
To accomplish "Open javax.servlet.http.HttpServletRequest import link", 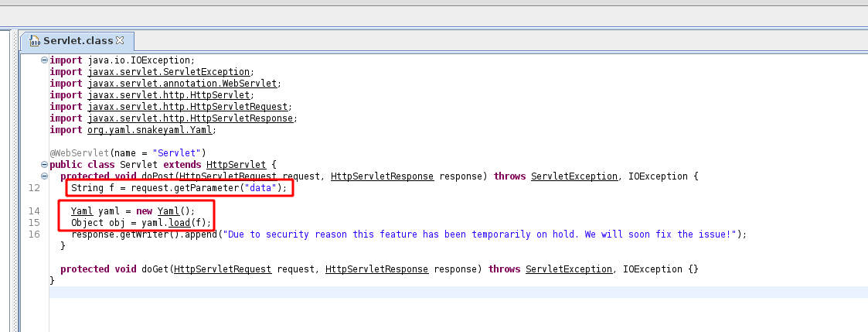I will click(x=188, y=107).
